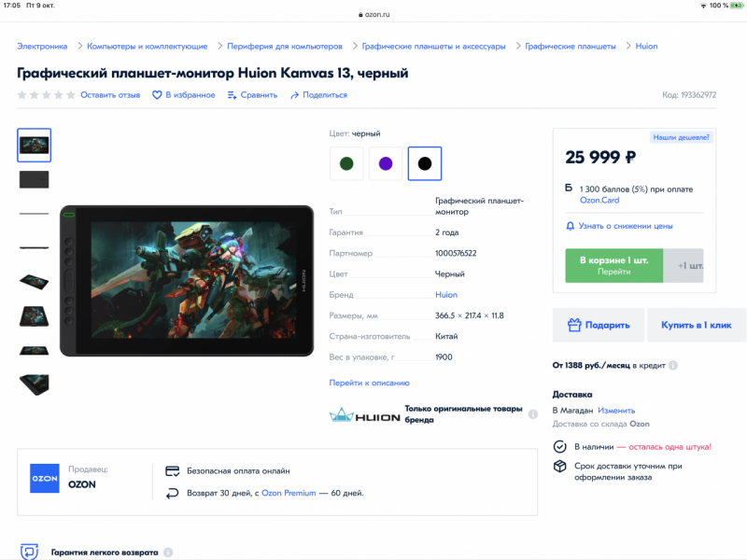Click the country value Китай
Viewport: 747px width, 560px height.
tap(446, 336)
